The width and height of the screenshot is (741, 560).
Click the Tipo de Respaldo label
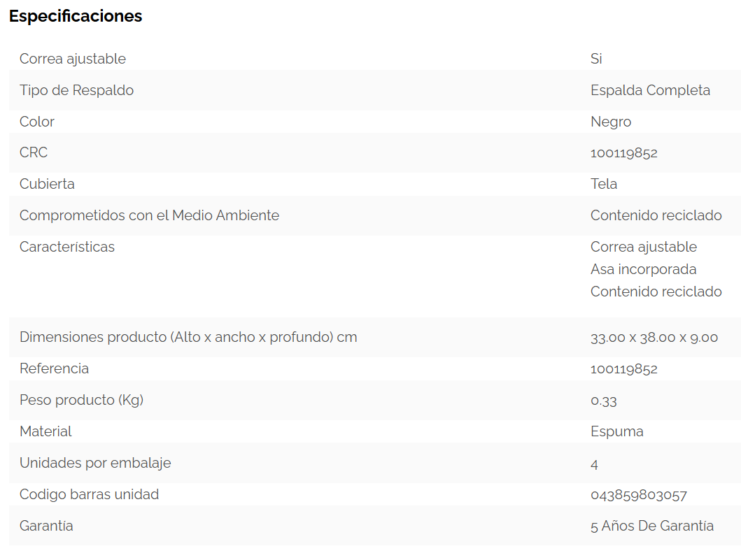[x=76, y=90]
